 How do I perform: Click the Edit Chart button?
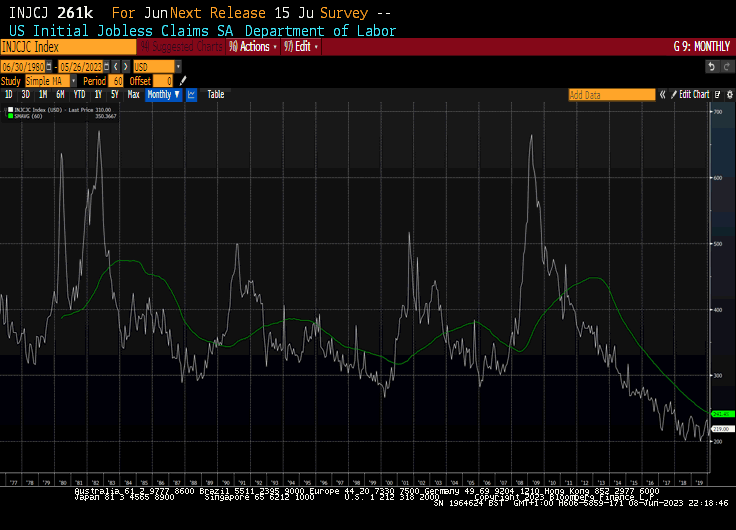694,94
